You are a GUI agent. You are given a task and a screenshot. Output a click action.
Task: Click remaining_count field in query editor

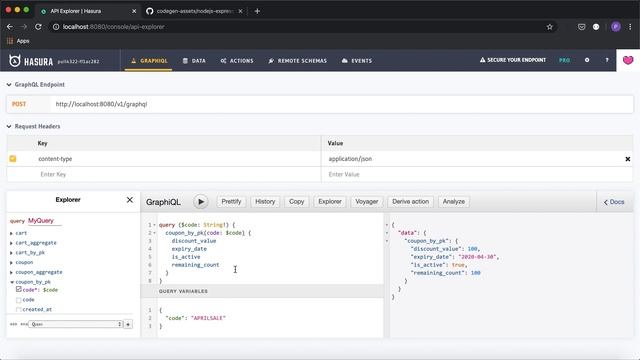tap(195, 265)
